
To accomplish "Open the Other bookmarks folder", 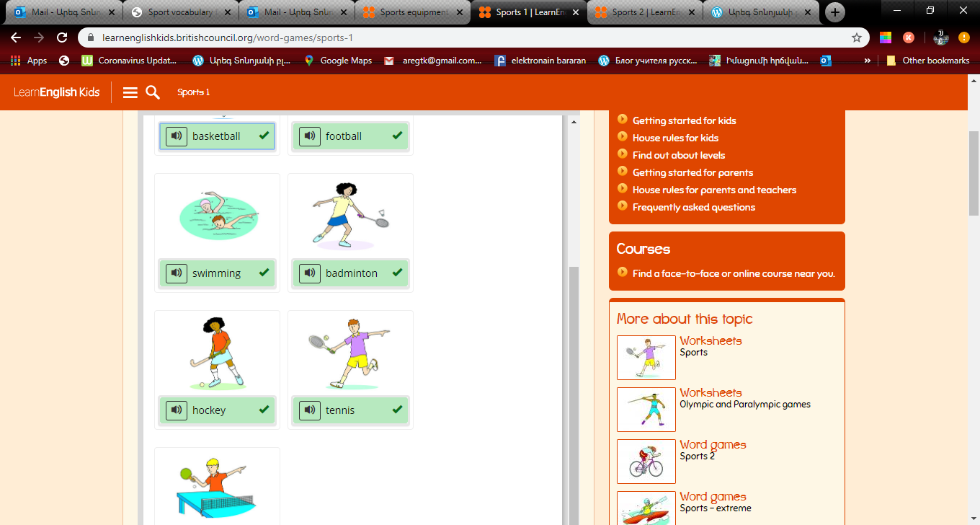I will [928, 61].
